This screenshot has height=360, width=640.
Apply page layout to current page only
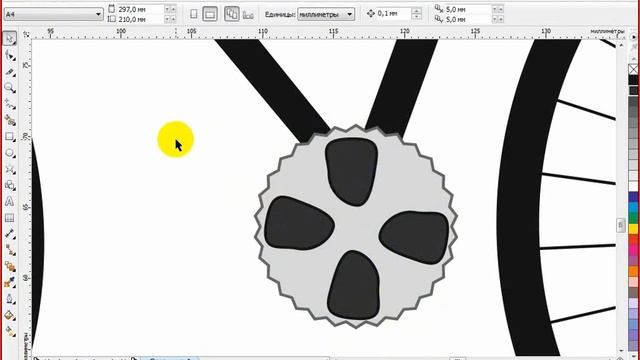(248, 15)
